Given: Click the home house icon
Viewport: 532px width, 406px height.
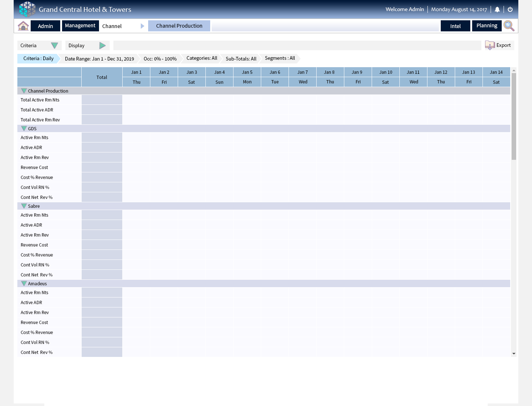Looking at the screenshot, I should (23, 26).
